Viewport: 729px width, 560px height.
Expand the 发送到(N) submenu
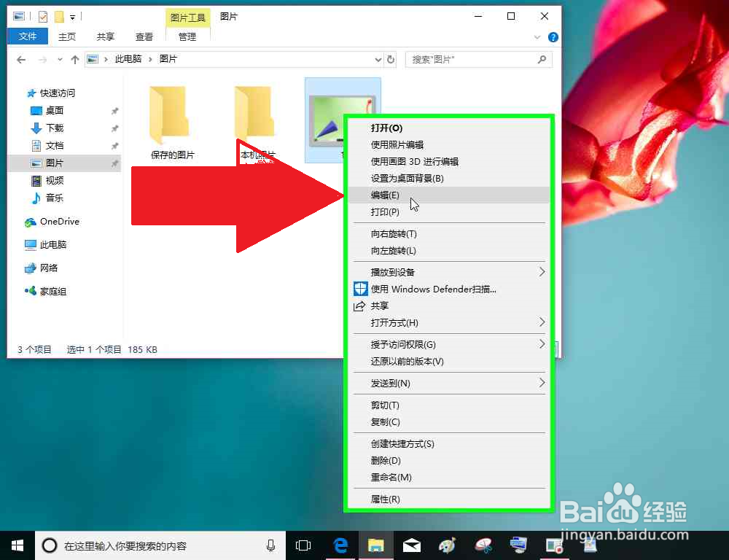point(448,384)
